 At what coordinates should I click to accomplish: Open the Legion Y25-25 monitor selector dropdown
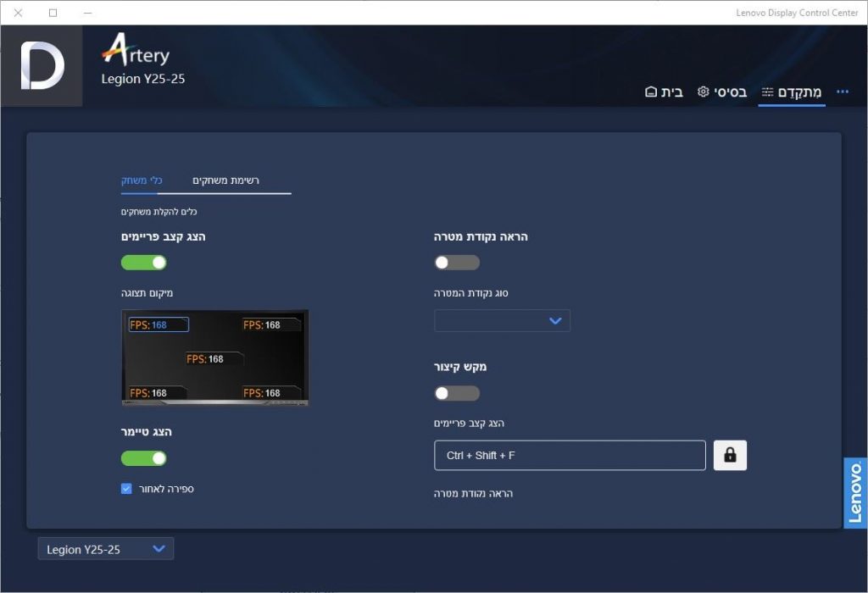(106, 549)
